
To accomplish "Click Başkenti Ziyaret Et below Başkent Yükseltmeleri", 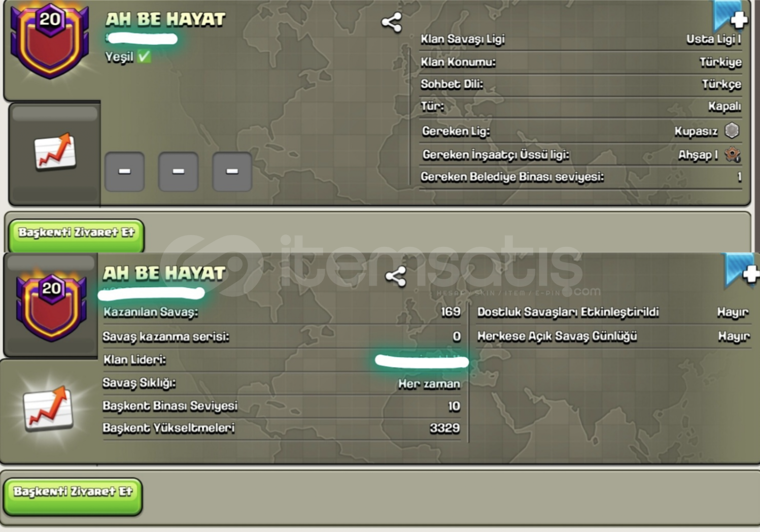I will click(x=73, y=493).
